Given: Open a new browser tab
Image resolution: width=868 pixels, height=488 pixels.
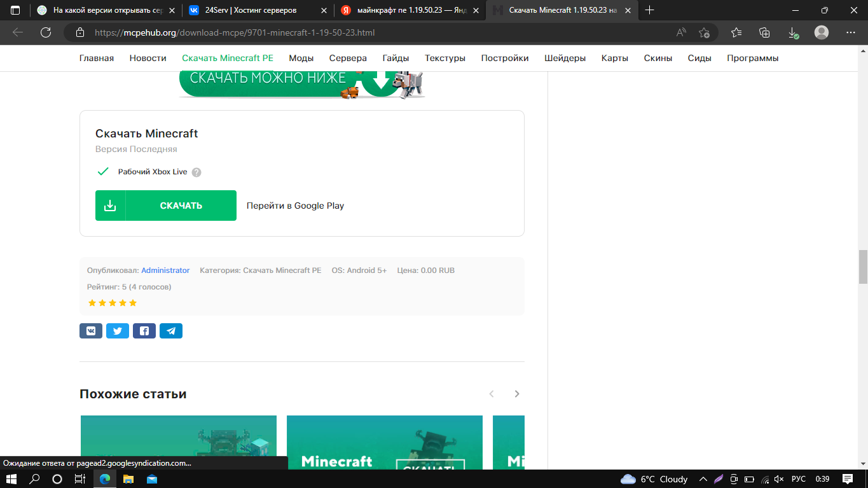Looking at the screenshot, I should click(649, 10).
